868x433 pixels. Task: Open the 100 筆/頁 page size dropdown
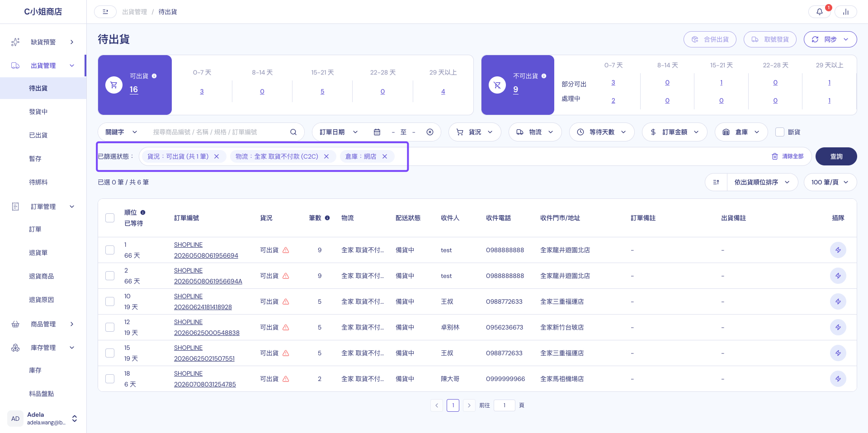coord(830,182)
